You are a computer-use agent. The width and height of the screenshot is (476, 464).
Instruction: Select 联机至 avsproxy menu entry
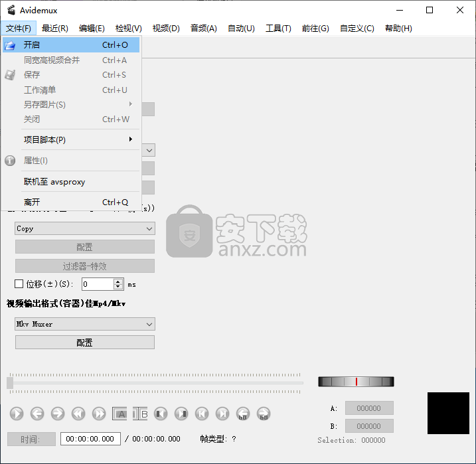tap(71, 181)
